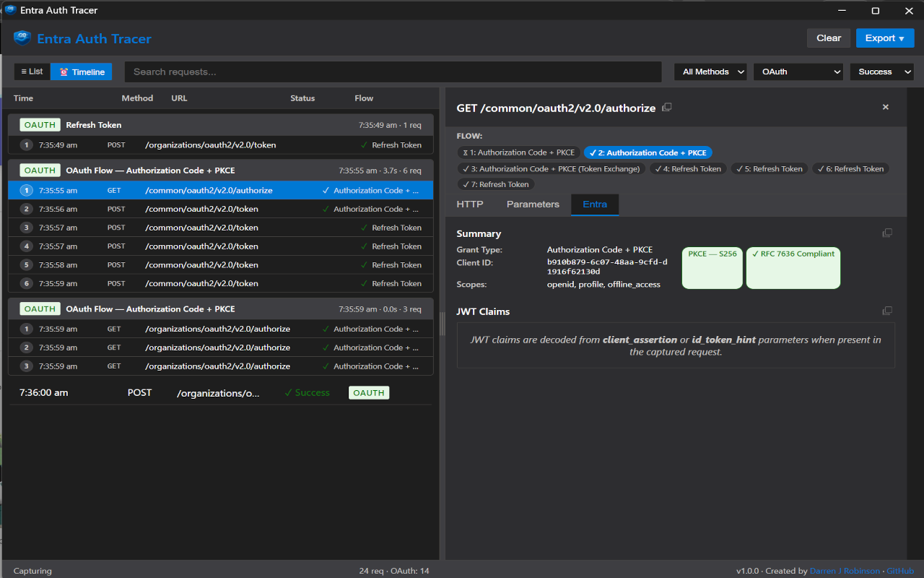Switch to List view

32,72
